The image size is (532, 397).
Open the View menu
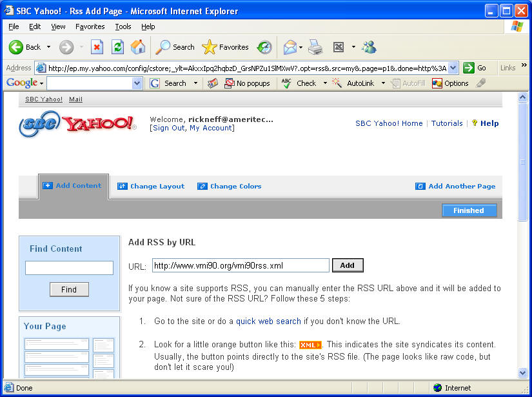(x=58, y=26)
